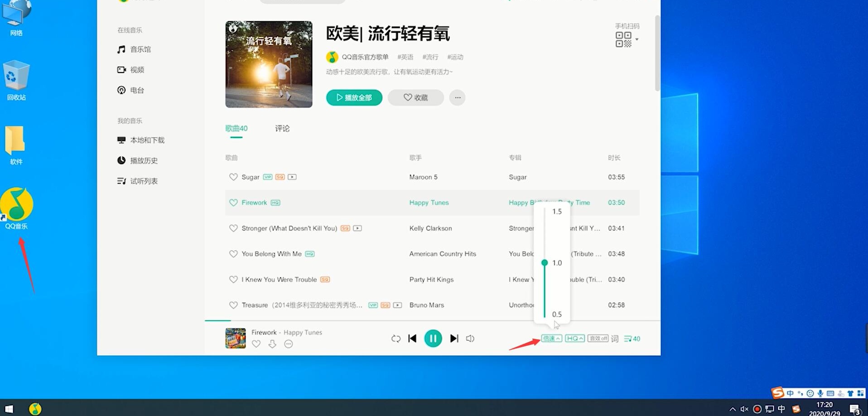The height and width of the screenshot is (416, 868).
Task: Toggle the 音效 off sound effect button
Action: (x=598, y=339)
